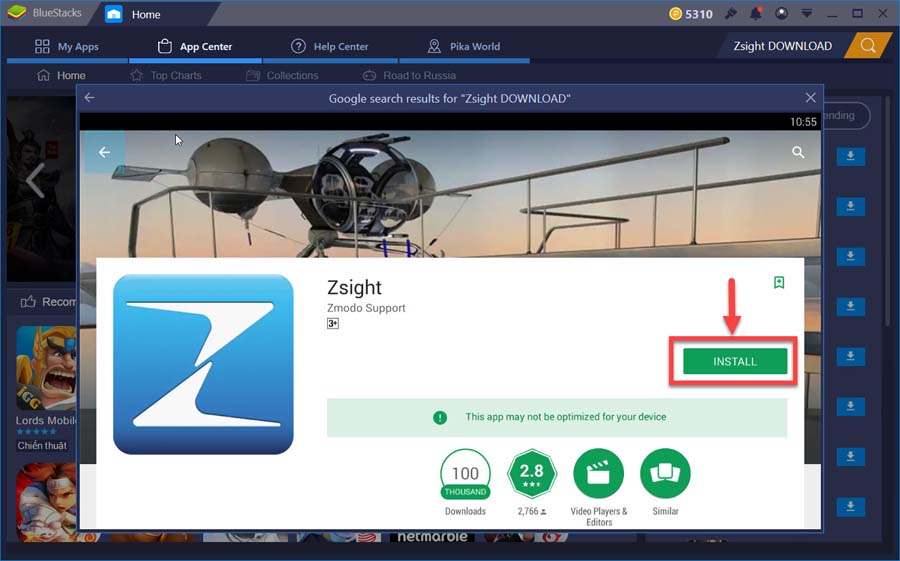Click the 100 thousand downloads badge

(x=465, y=475)
